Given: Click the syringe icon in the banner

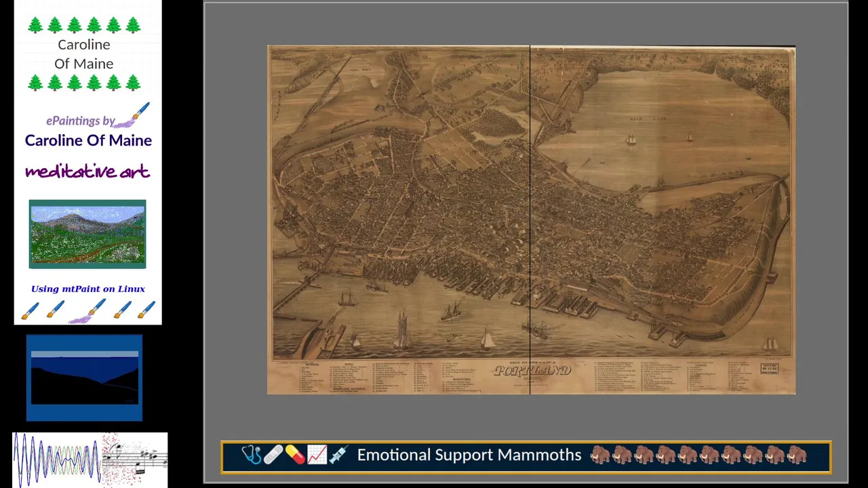Looking at the screenshot, I should coord(338,455).
